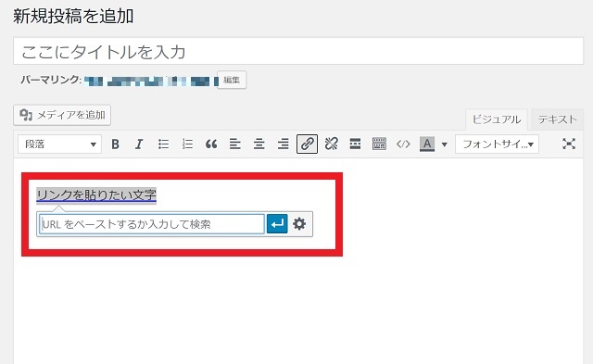
Task: Apply blockquote formatting
Action: click(211, 144)
